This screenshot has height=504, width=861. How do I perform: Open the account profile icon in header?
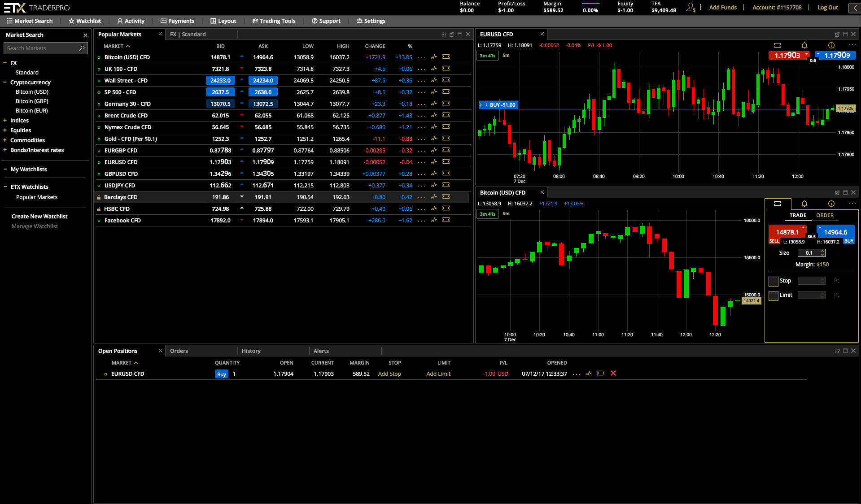coord(691,8)
